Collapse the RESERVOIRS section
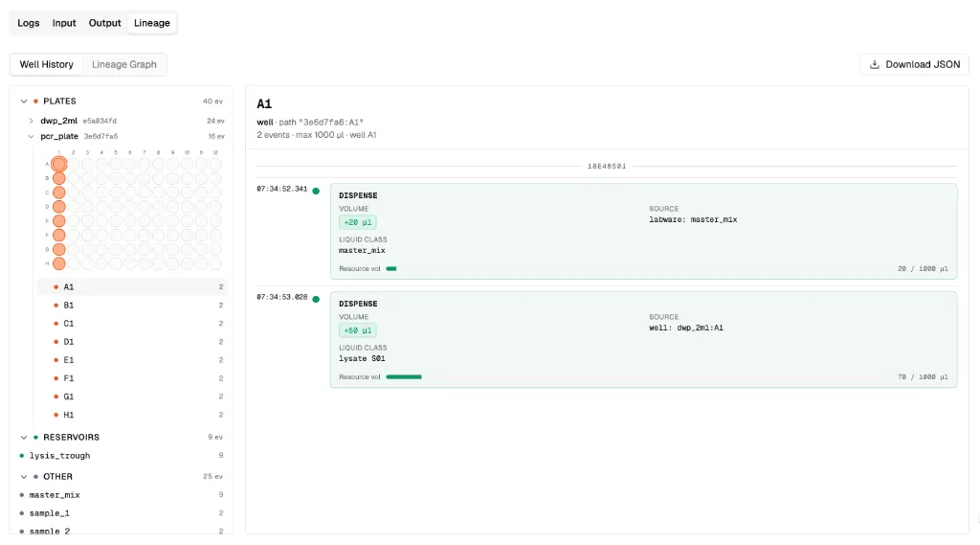Screen dimensions: 980x545 coord(24,438)
